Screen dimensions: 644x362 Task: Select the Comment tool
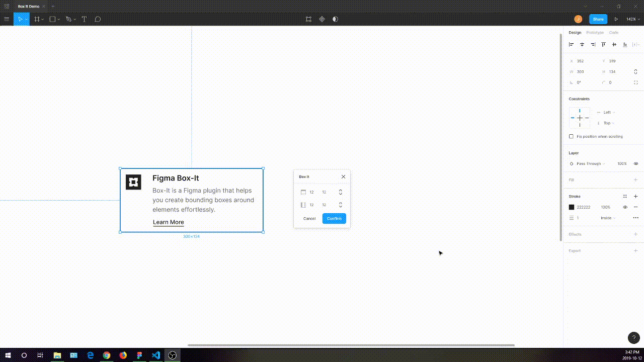coord(98,19)
